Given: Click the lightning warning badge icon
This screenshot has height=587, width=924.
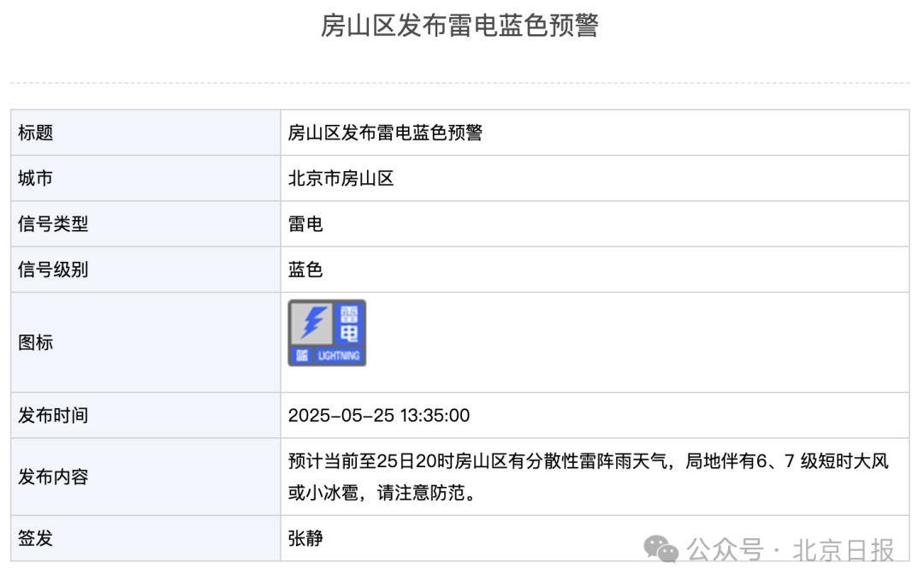Looking at the screenshot, I should coord(328,333).
